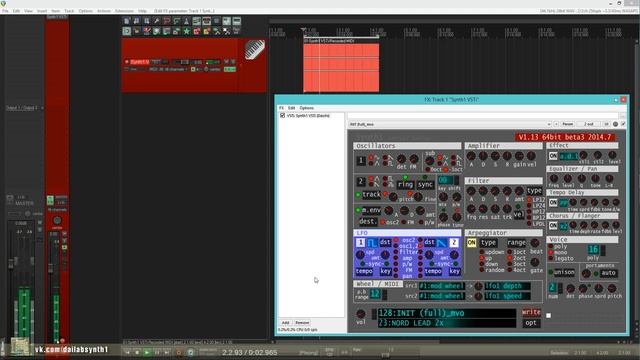The height and width of the screenshot is (360, 640).
Task: Click Amplifier A attack knob
Action: (471, 156)
